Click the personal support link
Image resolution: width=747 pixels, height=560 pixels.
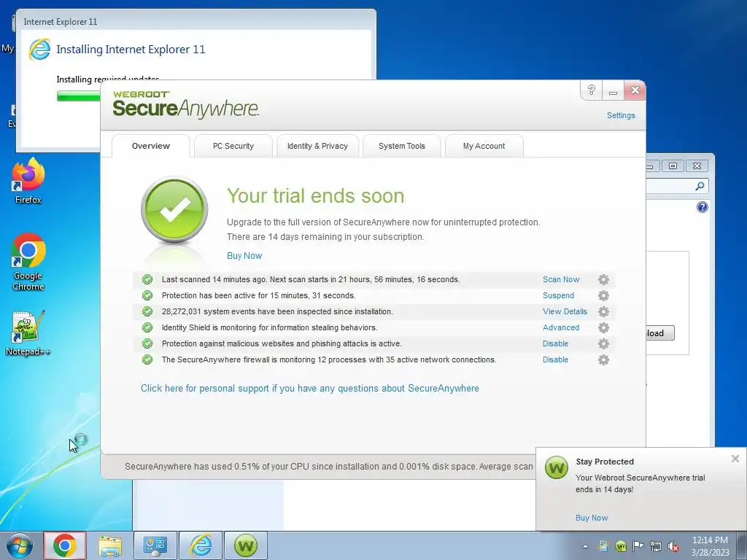pyautogui.click(x=309, y=388)
